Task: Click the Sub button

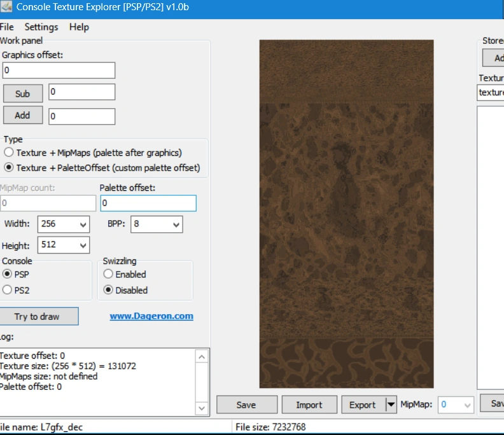Action: pos(23,93)
